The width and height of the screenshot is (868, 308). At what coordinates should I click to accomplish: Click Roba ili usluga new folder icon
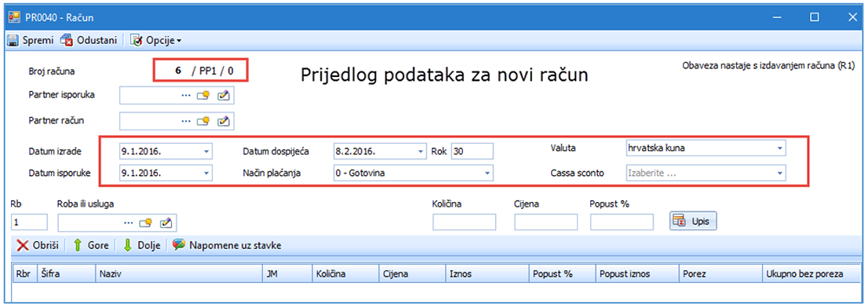pyautogui.click(x=146, y=222)
